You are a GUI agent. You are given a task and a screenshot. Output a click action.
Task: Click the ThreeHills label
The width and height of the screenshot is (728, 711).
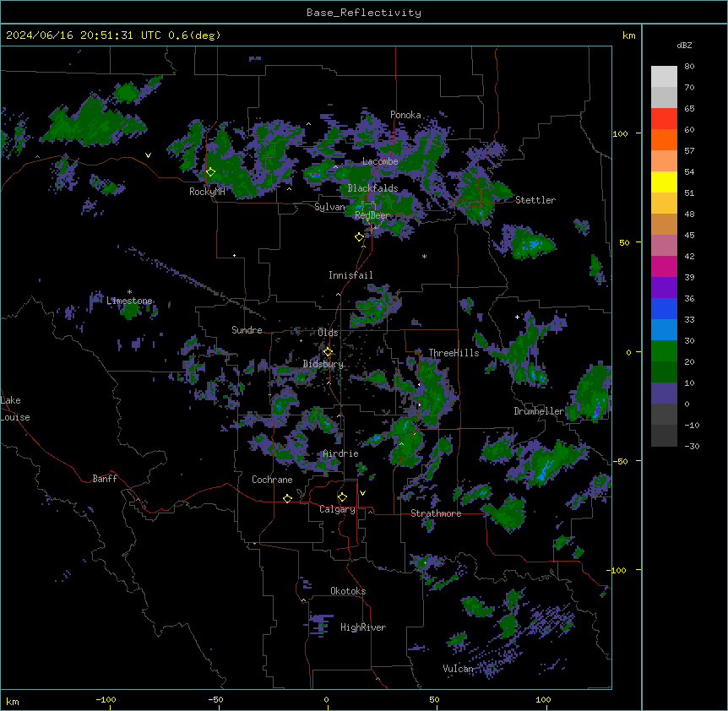[454, 353]
